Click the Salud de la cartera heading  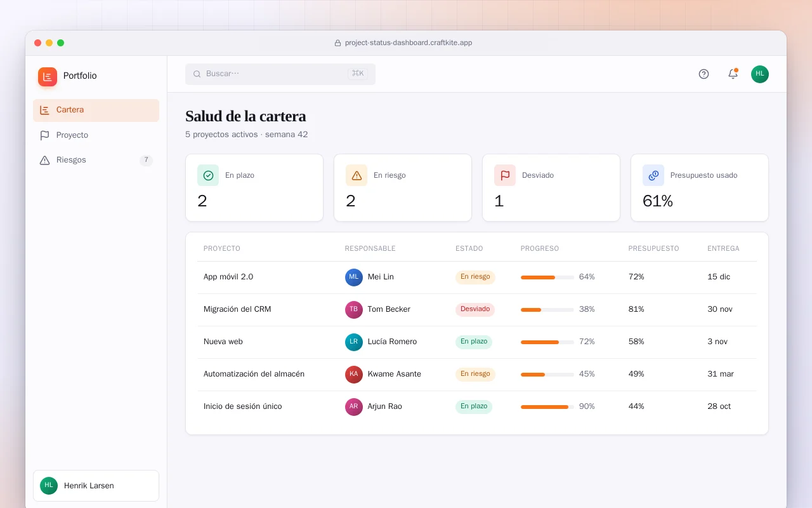click(246, 116)
